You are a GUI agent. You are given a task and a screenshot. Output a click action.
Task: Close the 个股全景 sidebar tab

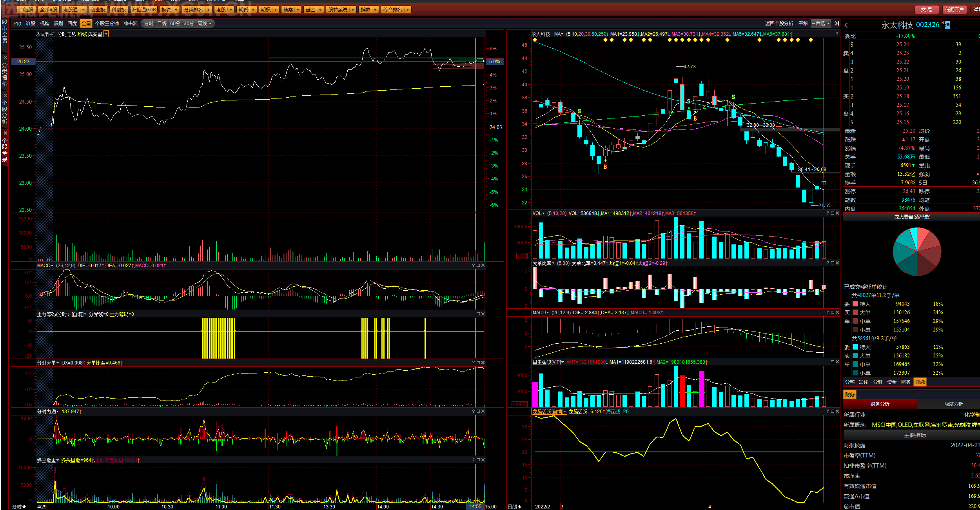[x=5, y=133]
